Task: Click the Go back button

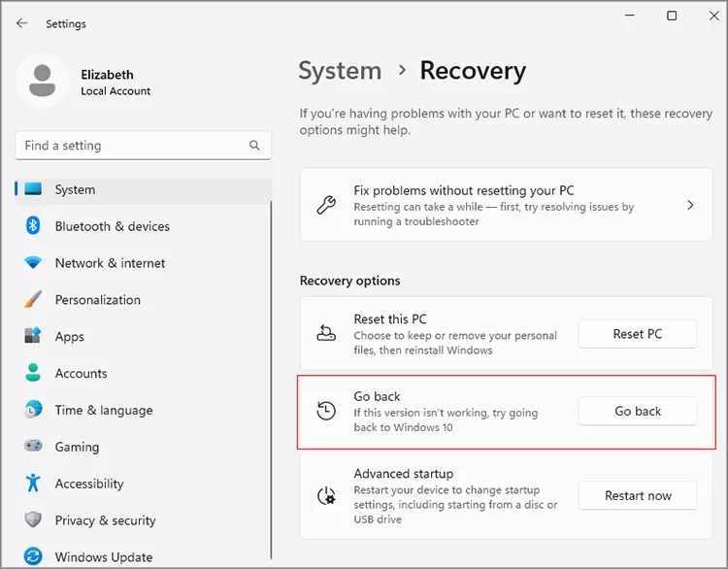Action: point(638,411)
